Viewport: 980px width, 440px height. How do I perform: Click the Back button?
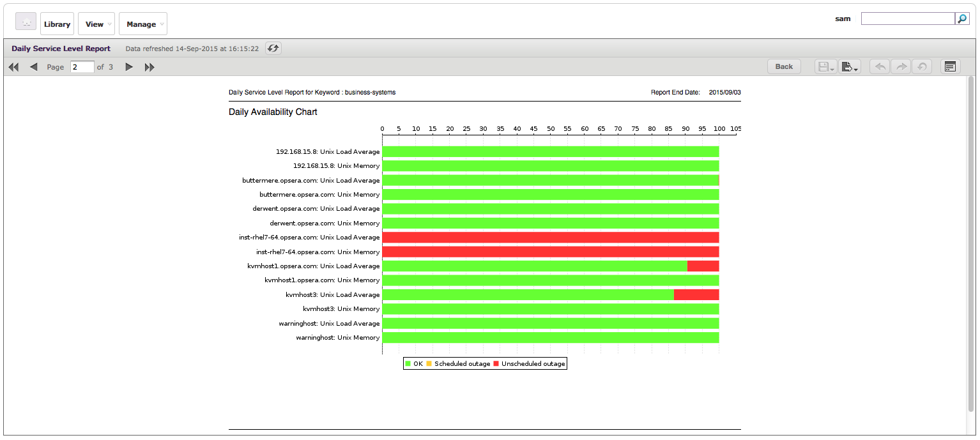pyautogui.click(x=784, y=66)
